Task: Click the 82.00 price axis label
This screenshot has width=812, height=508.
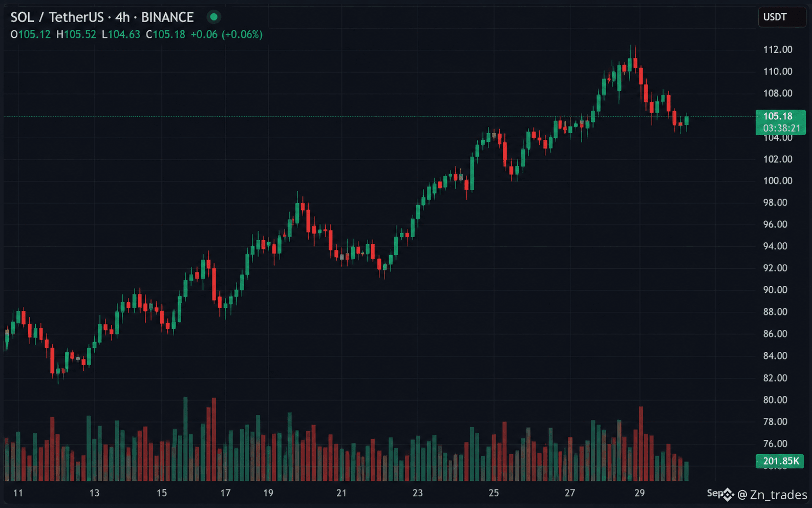Action: pyautogui.click(x=775, y=378)
